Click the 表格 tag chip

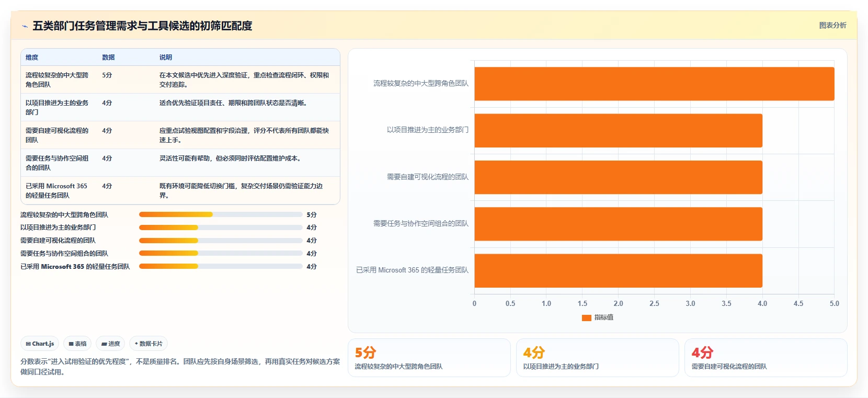click(x=77, y=344)
